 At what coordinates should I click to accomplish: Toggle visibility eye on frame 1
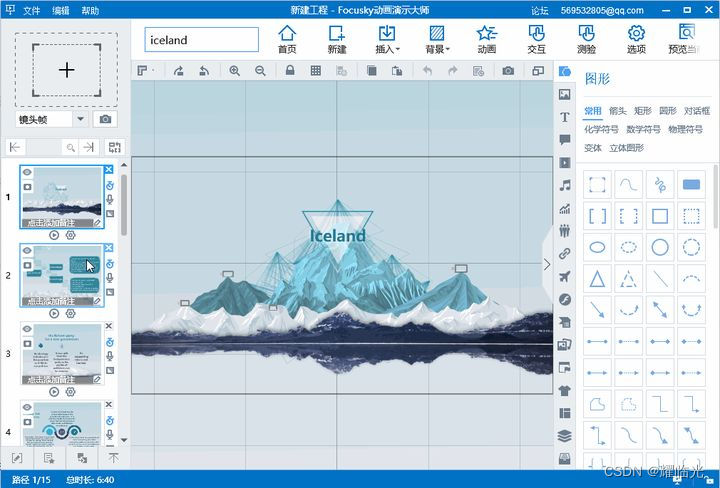coord(27,172)
